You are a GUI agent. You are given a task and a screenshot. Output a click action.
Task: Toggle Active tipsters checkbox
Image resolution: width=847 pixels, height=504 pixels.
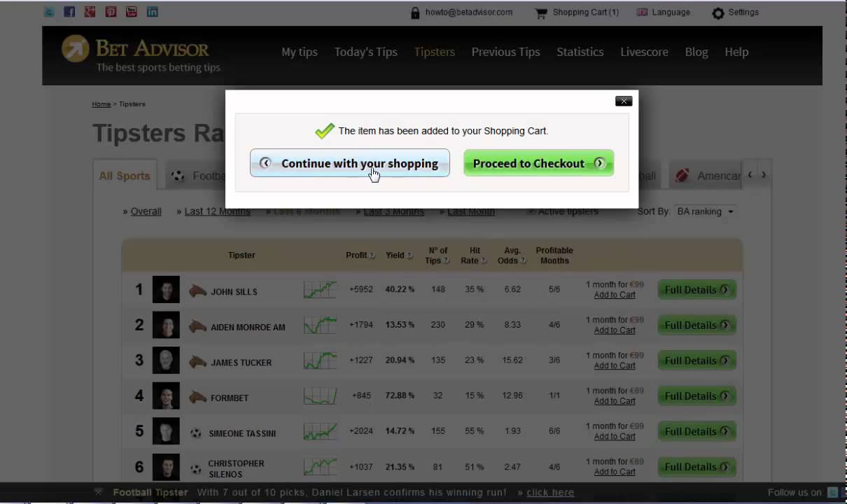(531, 211)
